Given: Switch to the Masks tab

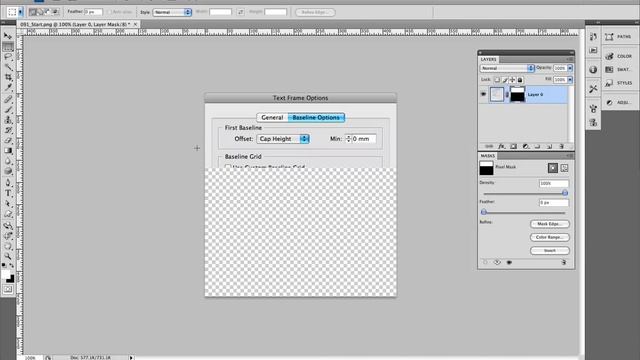Looking at the screenshot, I should [487, 156].
